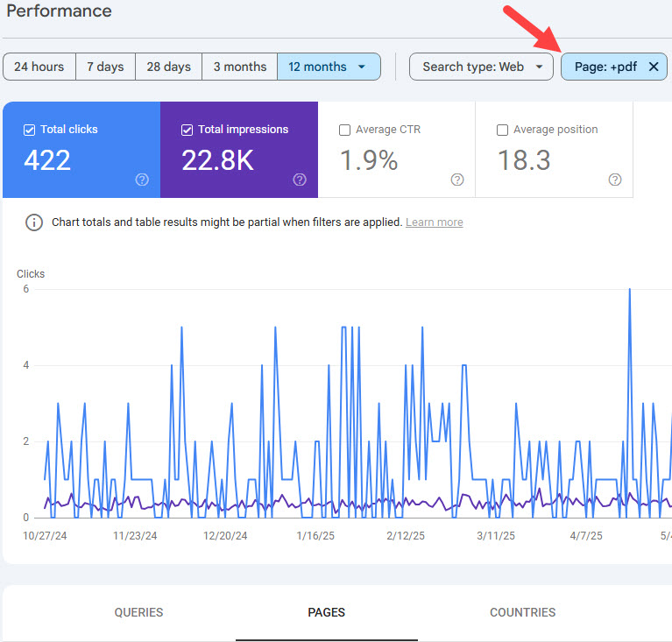
Task: Choose the 28 days date range
Action: [168, 67]
